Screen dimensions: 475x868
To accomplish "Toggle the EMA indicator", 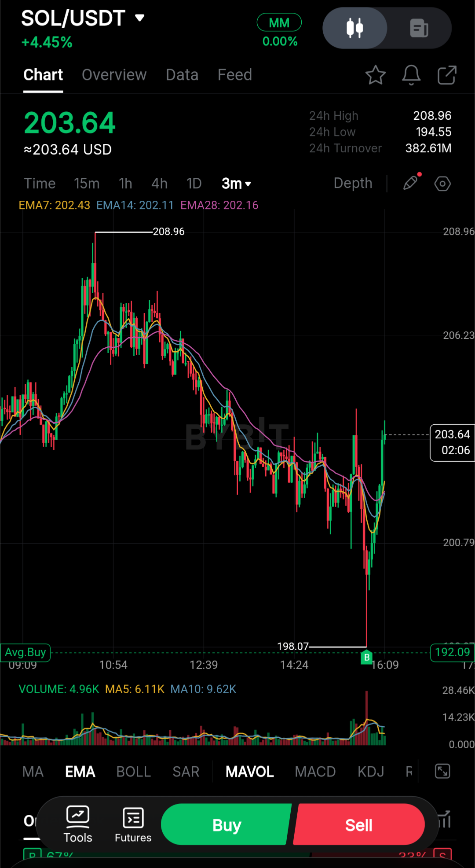I will tap(80, 772).
